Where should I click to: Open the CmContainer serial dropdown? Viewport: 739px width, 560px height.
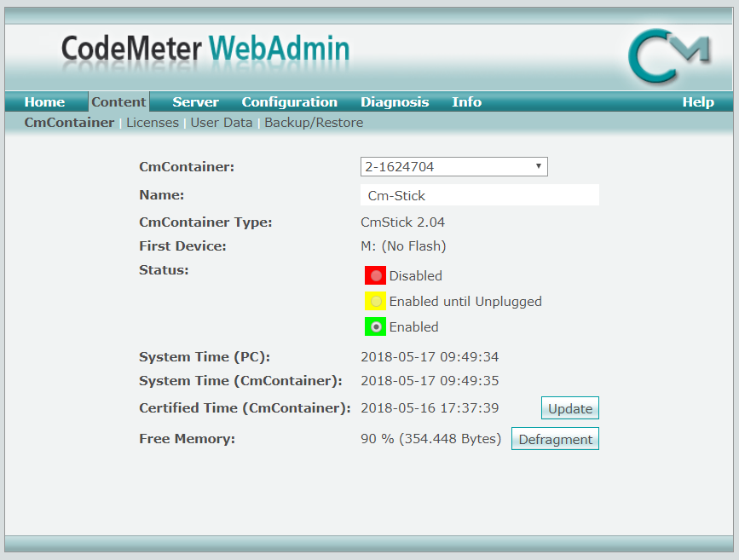pos(453,167)
